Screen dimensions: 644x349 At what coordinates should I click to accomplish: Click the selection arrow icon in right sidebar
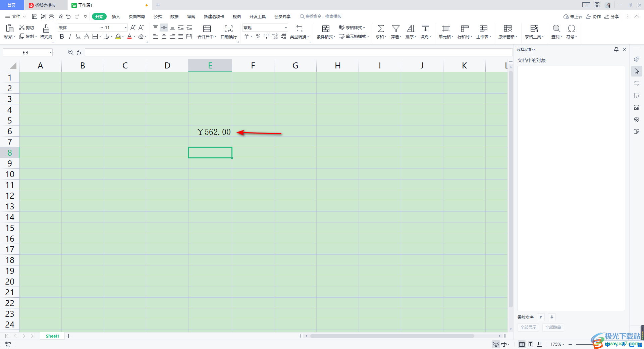(637, 71)
